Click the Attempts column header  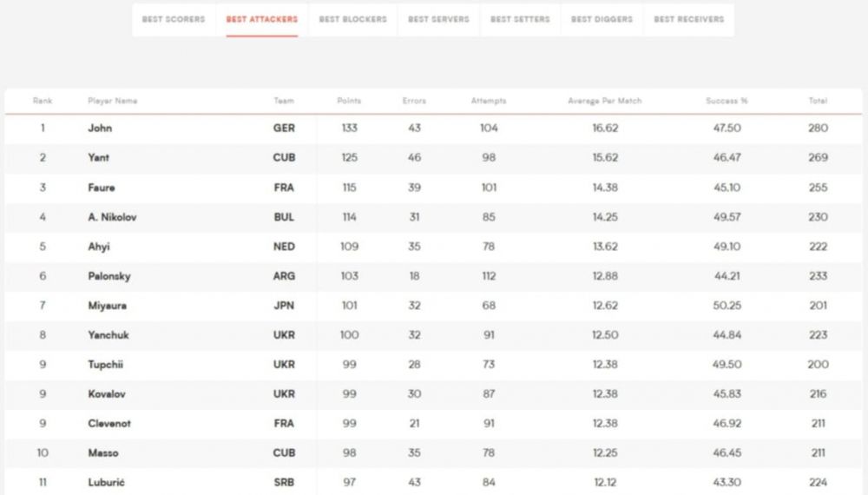click(x=489, y=101)
